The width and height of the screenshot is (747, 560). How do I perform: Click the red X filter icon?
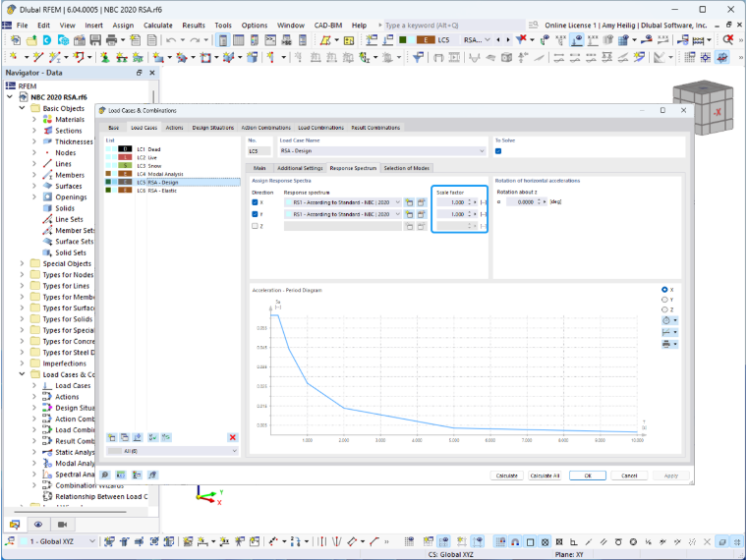pyautogui.click(x=522, y=40)
